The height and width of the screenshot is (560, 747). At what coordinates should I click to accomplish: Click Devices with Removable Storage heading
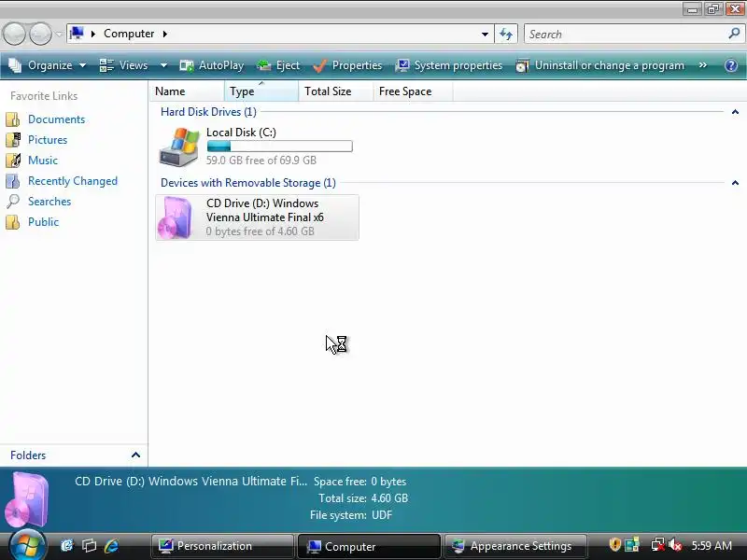(248, 183)
